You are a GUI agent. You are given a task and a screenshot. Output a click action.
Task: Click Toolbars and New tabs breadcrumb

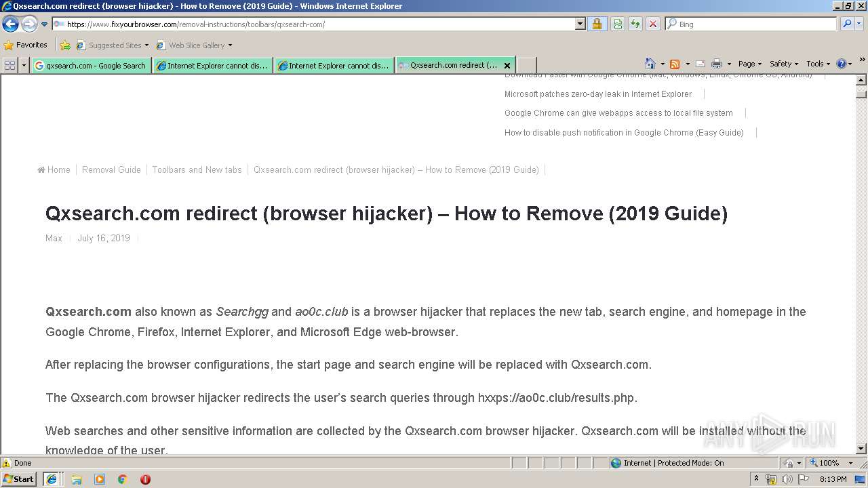pyautogui.click(x=197, y=170)
